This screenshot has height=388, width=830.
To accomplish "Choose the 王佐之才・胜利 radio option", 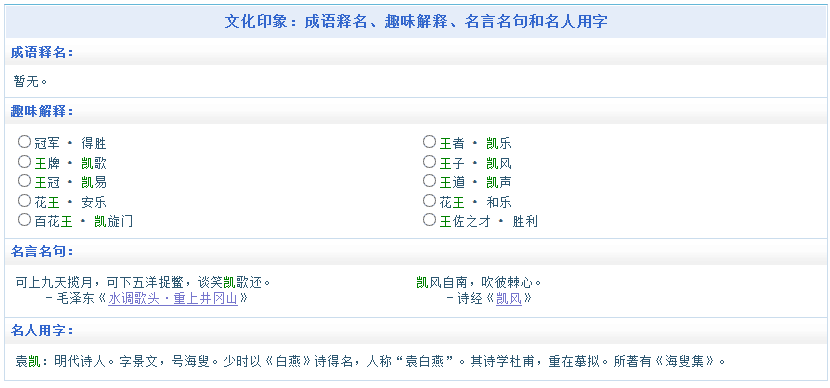I will click(429, 220).
